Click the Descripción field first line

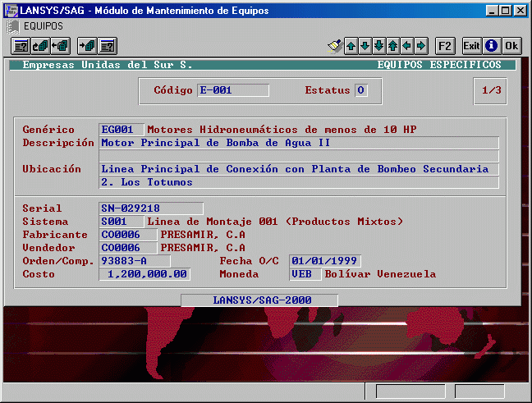[299, 143]
